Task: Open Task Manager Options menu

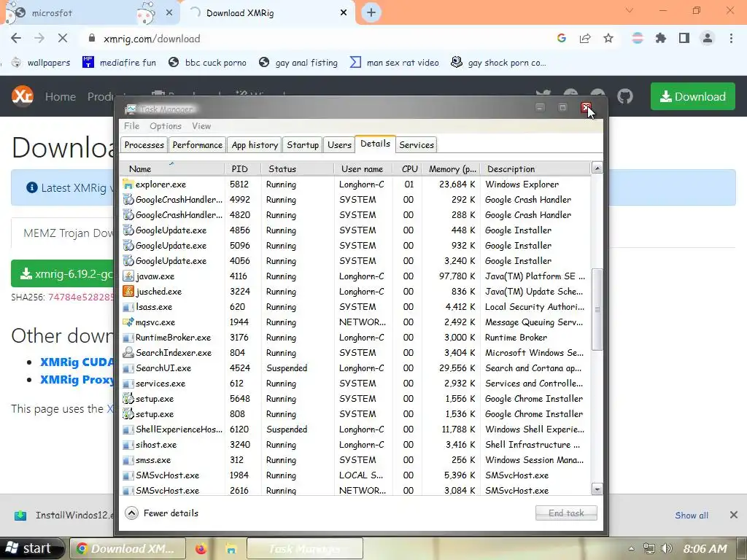Action: (166, 126)
